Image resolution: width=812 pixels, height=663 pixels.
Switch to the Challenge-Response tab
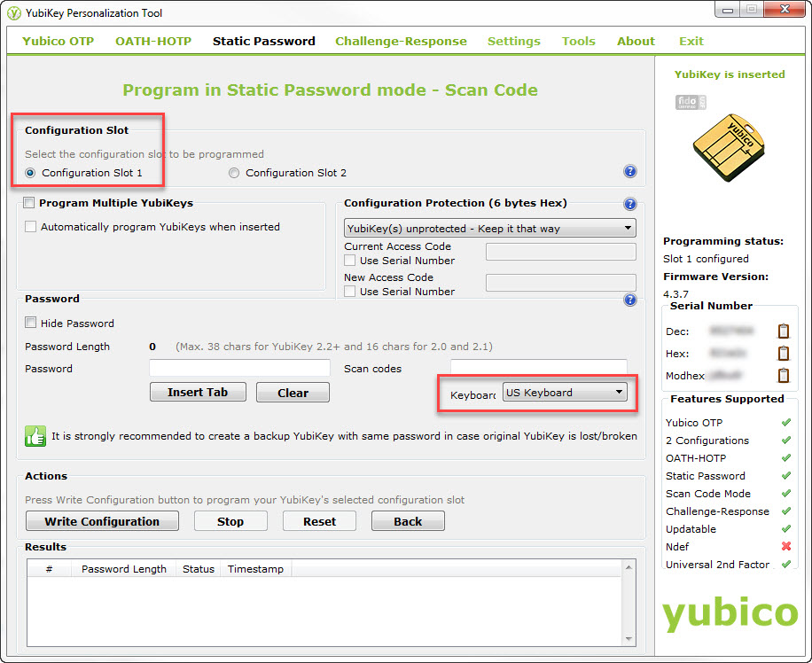click(401, 41)
